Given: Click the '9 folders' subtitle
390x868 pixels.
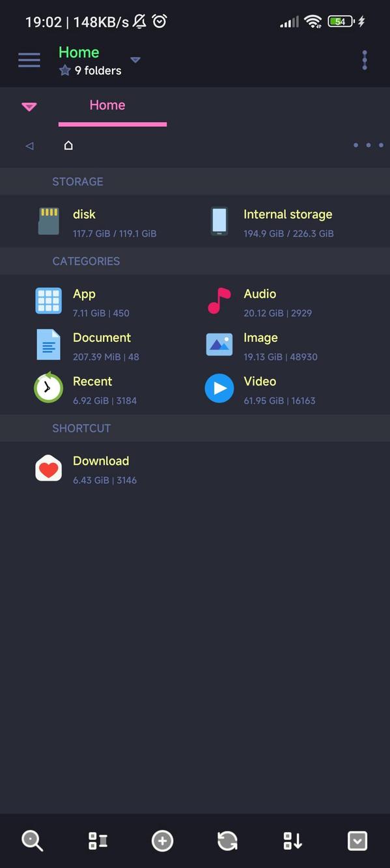Looking at the screenshot, I should tap(98, 70).
